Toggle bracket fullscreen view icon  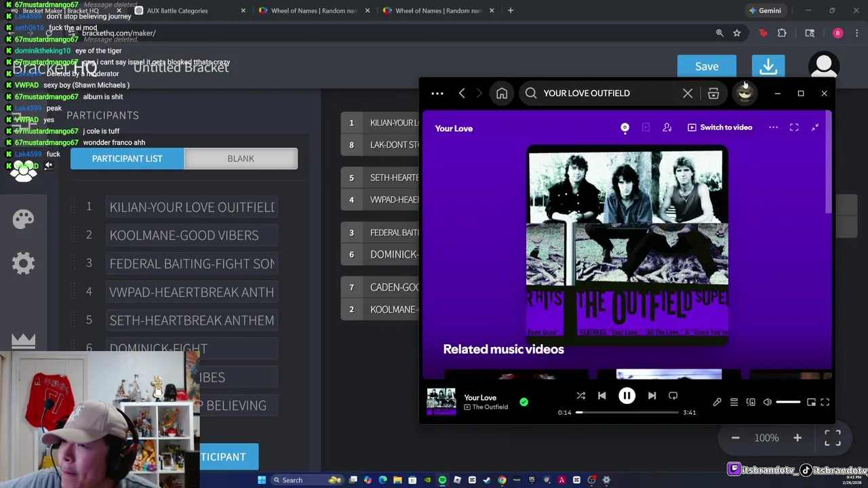pyautogui.click(x=833, y=438)
